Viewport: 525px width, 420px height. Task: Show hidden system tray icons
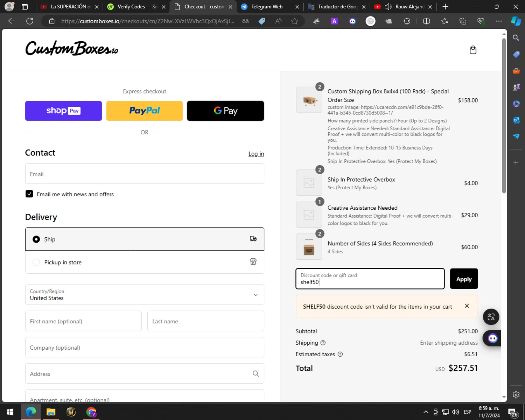click(x=426, y=412)
